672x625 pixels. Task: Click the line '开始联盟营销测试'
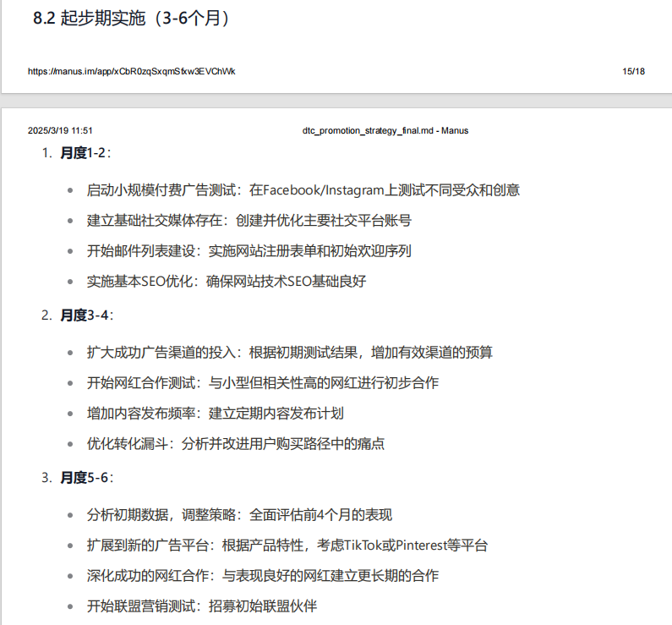click(202, 606)
